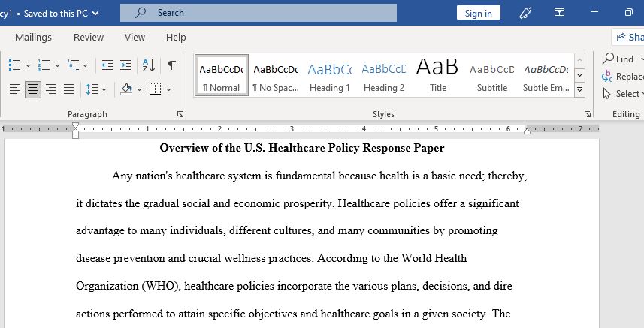Apply the Heading 2 style
The image size is (644, 328).
click(x=383, y=76)
